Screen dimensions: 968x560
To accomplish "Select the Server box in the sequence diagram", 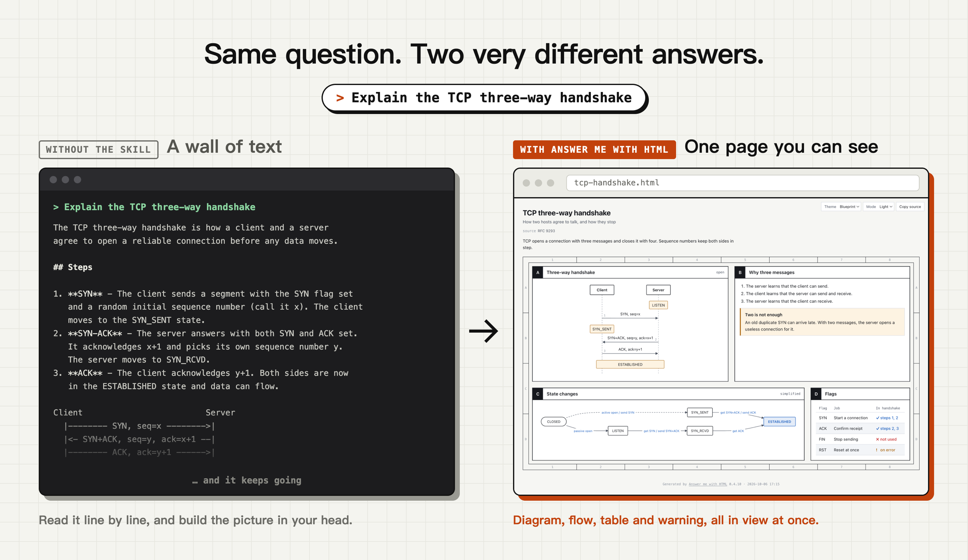I will click(x=658, y=290).
